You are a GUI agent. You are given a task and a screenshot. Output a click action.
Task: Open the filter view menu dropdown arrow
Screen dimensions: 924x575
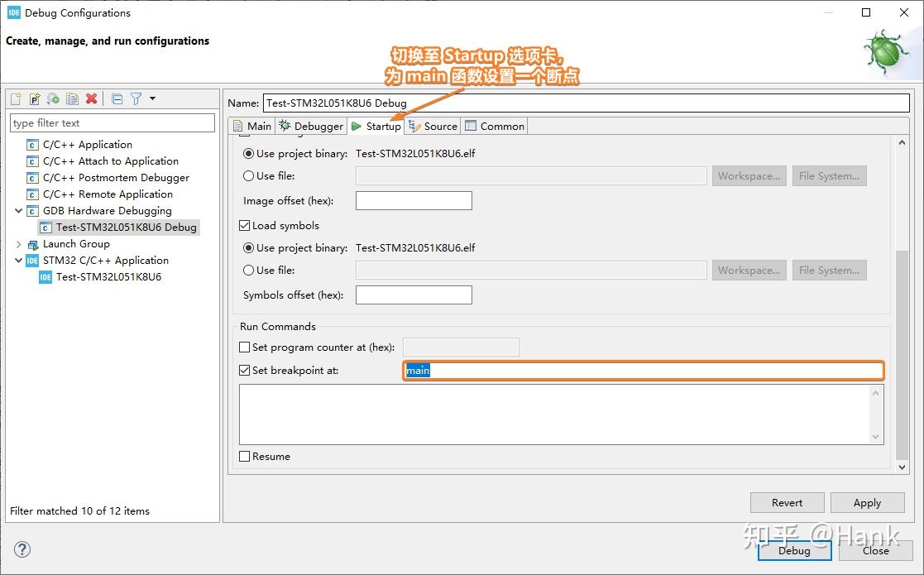pyautogui.click(x=152, y=99)
